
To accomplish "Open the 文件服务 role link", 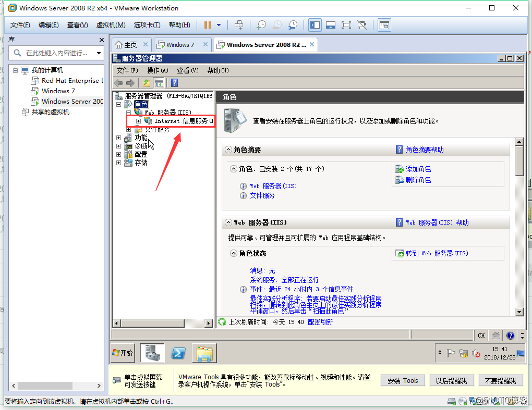I will [x=262, y=195].
